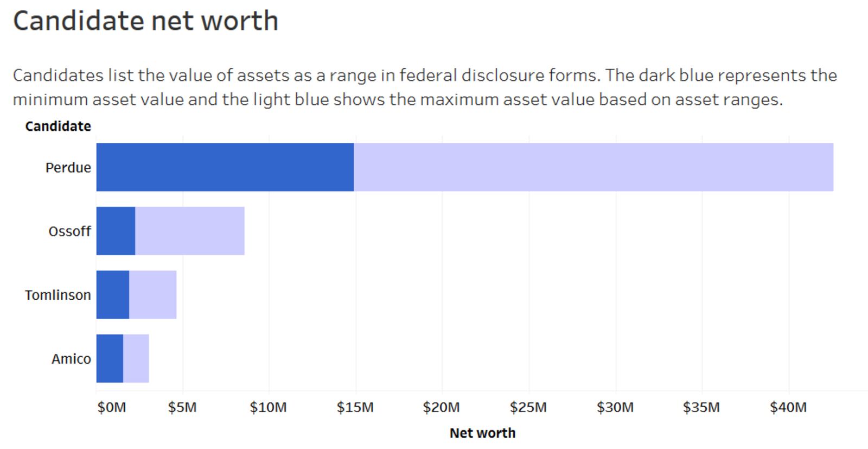Image resolution: width=868 pixels, height=449 pixels.
Task: Select Amico's dark blue bar segment
Action: point(110,358)
